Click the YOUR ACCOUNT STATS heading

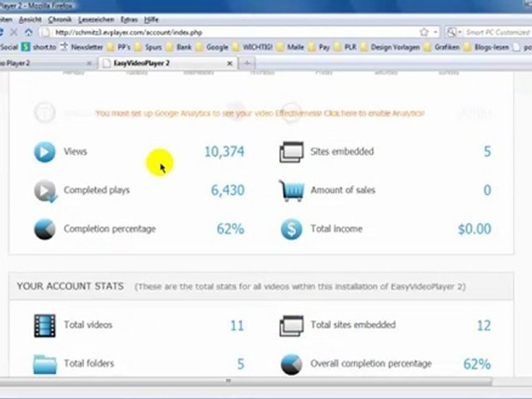70,287
